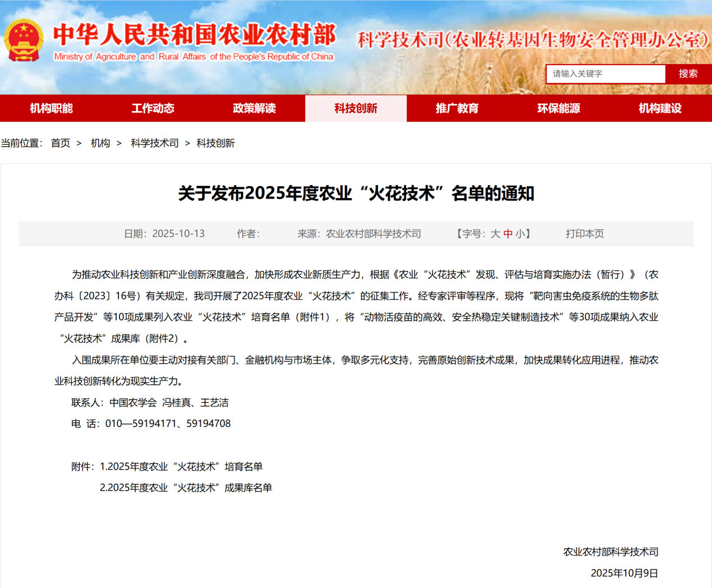Click 机构 breadcrumb link

coord(100,143)
